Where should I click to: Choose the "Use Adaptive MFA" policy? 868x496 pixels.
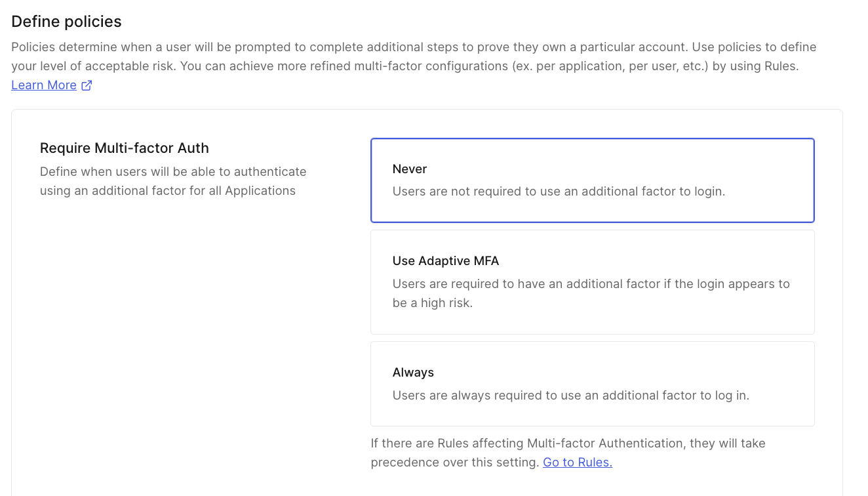click(x=592, y=281)
